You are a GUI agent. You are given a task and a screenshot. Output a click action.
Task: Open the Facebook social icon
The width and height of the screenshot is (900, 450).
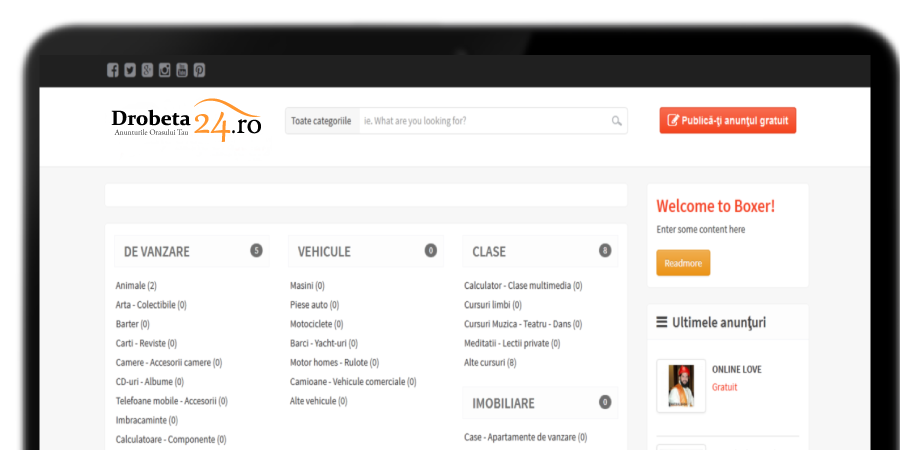pos(112,71)
